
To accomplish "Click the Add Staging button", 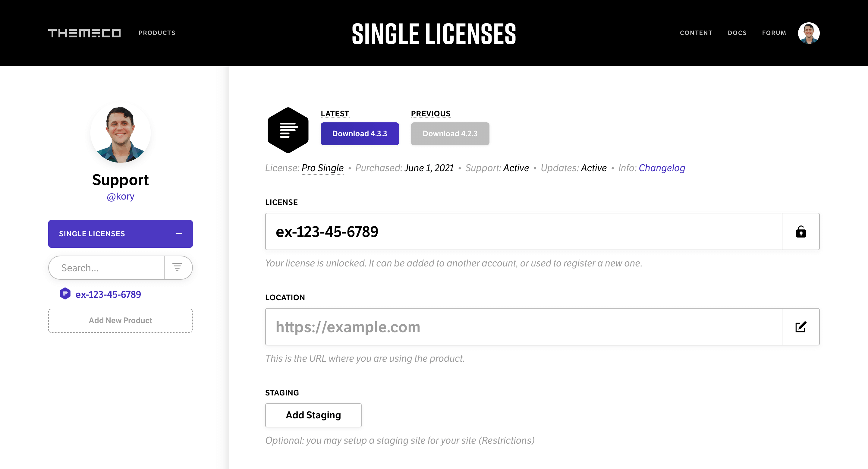I will click(313, 415).
